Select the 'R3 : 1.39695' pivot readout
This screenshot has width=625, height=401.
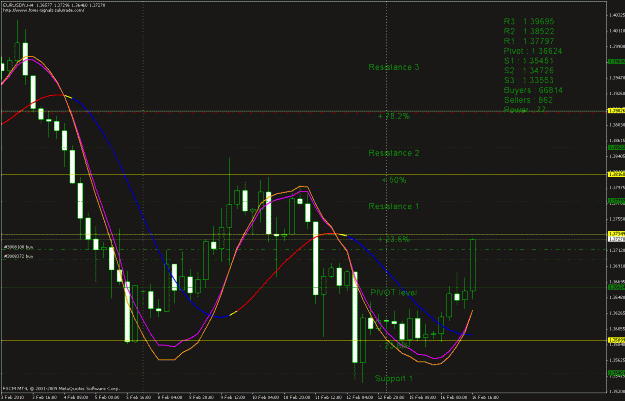(x=529, y=21)
